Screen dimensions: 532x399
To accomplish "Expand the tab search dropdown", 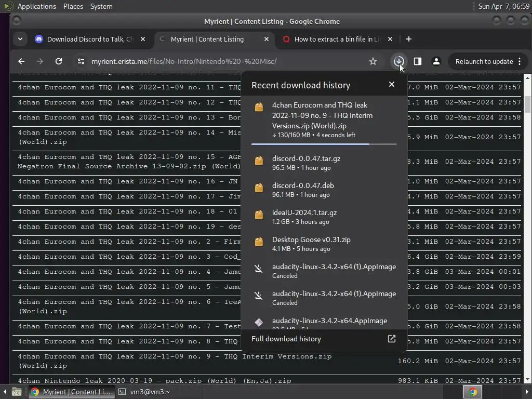I will click(20, 39).
